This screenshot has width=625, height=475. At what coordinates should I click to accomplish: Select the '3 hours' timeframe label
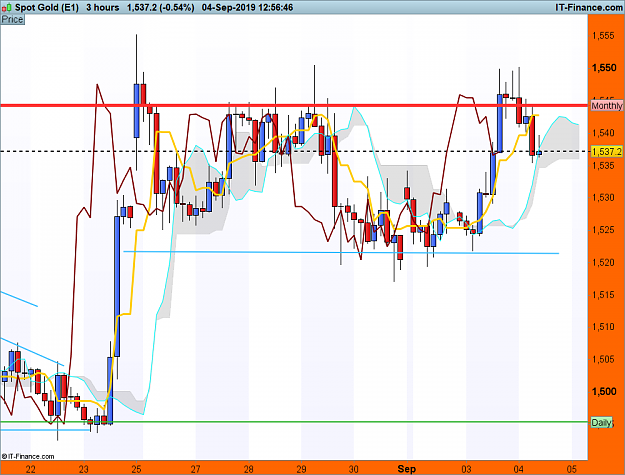pos(102,8)
